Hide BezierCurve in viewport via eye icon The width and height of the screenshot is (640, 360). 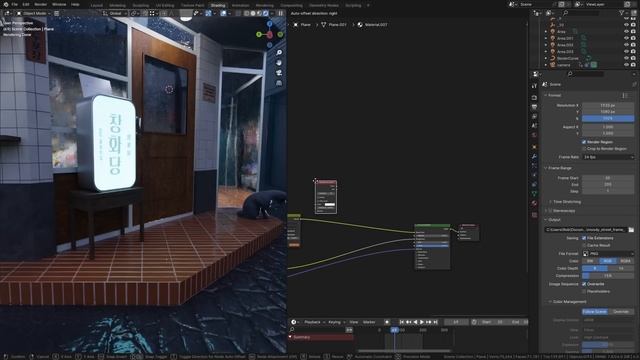click(x=626, y=58)
